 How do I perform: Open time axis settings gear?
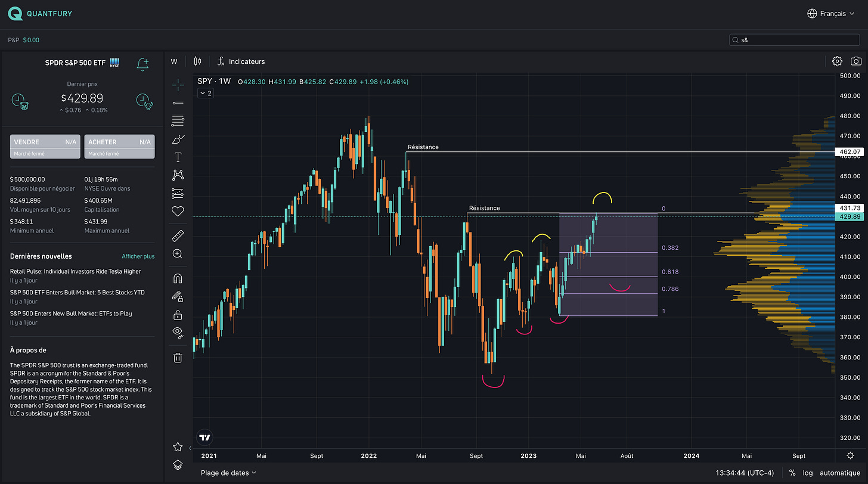click(x=851, y=455)
